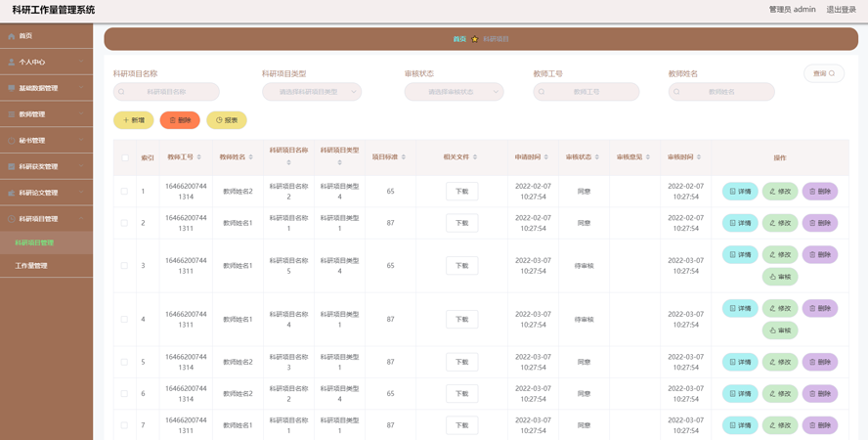Expand the 科研论文管理 menu
Viewport: 868px width, 440px height.
47,193
